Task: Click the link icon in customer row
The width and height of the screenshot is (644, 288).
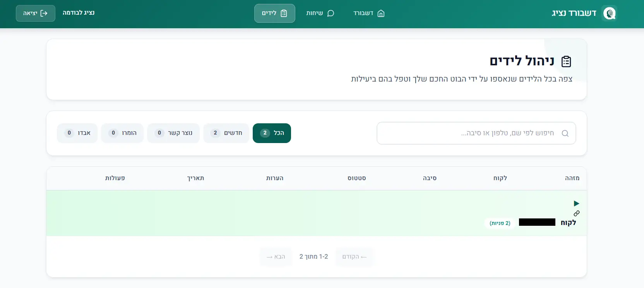Action: point(577,213)
